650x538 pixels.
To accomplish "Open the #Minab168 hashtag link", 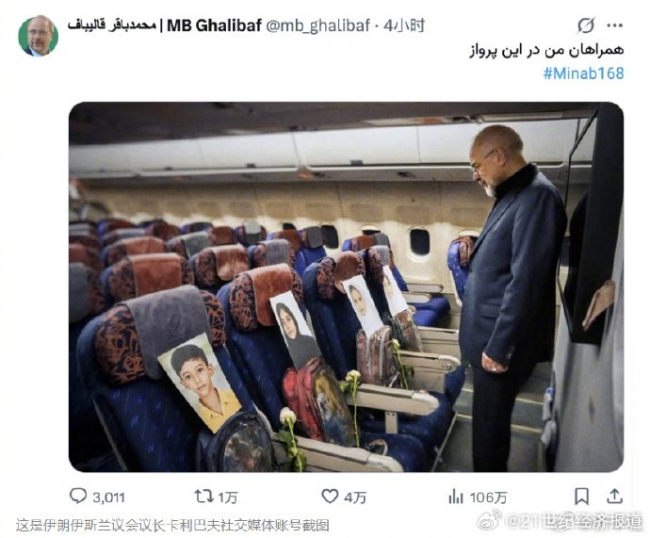I will tap(583, 73).
